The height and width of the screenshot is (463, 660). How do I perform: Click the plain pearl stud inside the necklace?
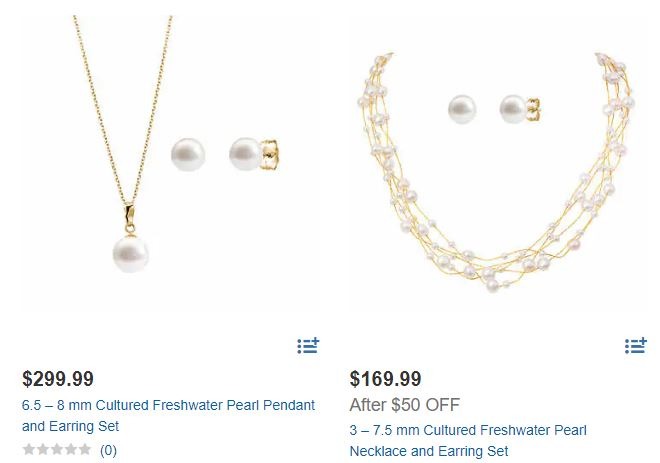tap(462, 109)
